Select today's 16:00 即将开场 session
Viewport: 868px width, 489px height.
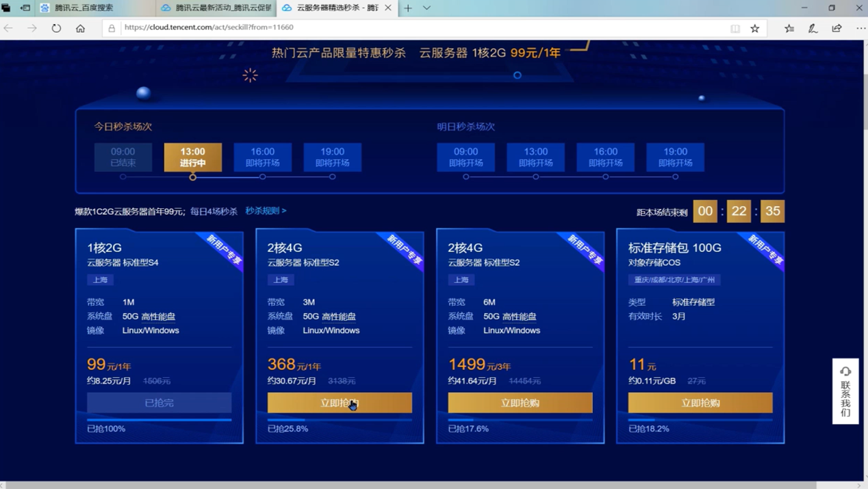(263, 157)
